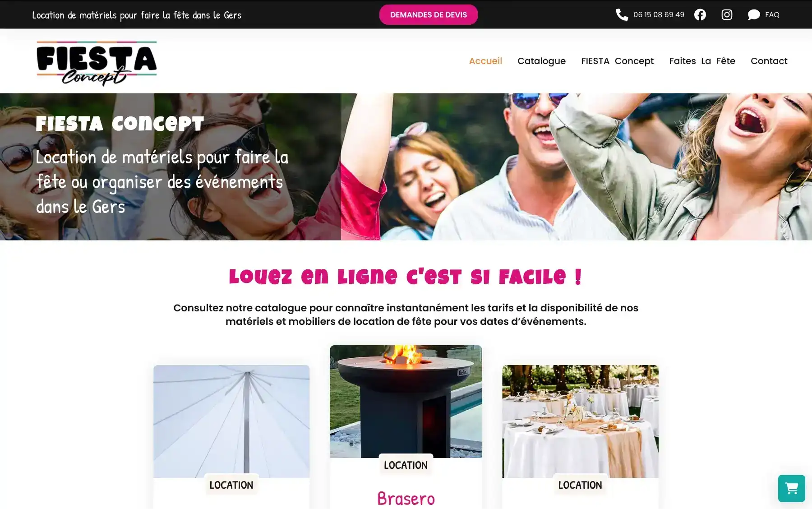812x509 pixels.
Task: Open the FAQ link
Action: click(772, 15)
